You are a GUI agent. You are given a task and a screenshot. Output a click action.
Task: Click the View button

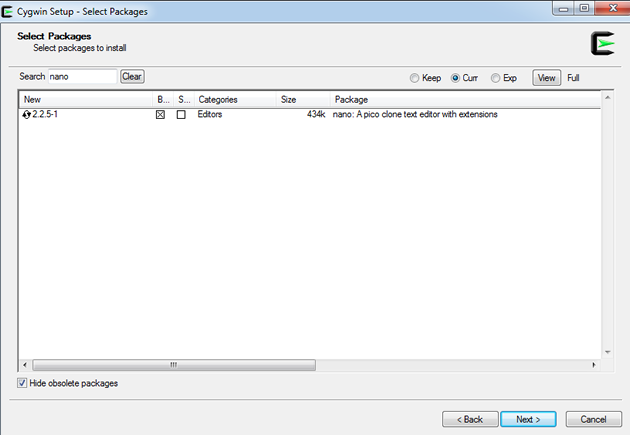point(546,78)
